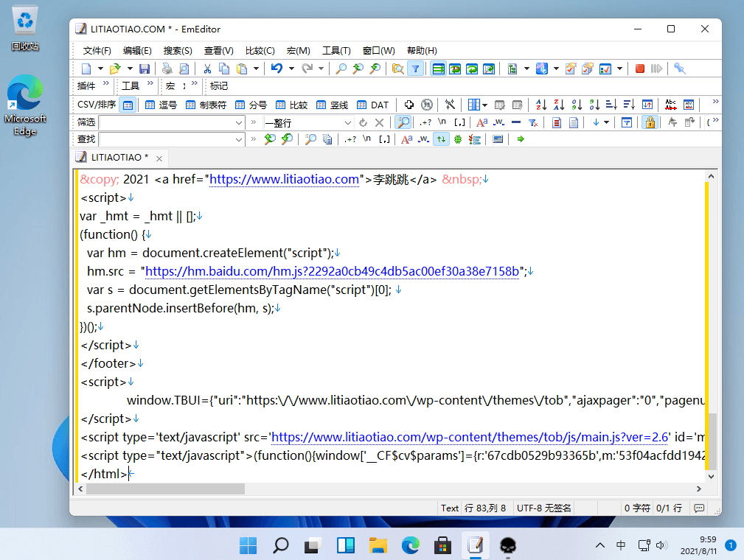Image resolution: width=744 pixels, height=560 pixels.
Task: Toggle incremental search magnifier in filter bar
Action: (x=403, y=122)
